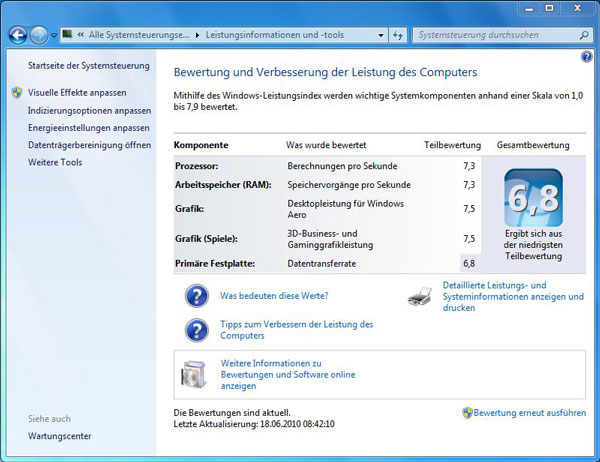Click the 'Primäre Festplatte:' row label
Image resolution: width=600 pixels, height=462 pixels.
click(x=215, y=264)
